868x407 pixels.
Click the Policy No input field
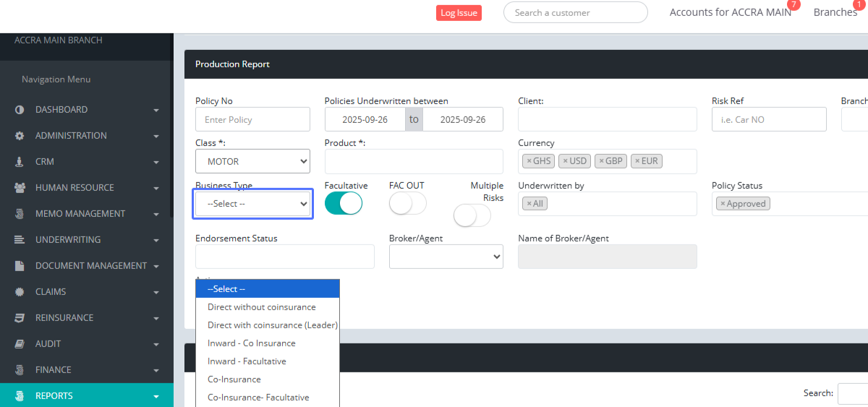click(252, 119)
